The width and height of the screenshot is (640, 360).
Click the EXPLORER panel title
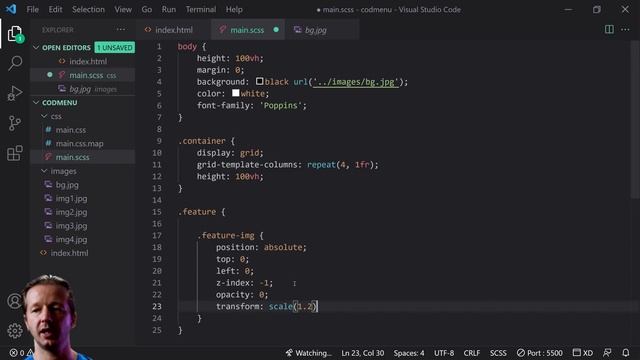(x=58, y=30)
